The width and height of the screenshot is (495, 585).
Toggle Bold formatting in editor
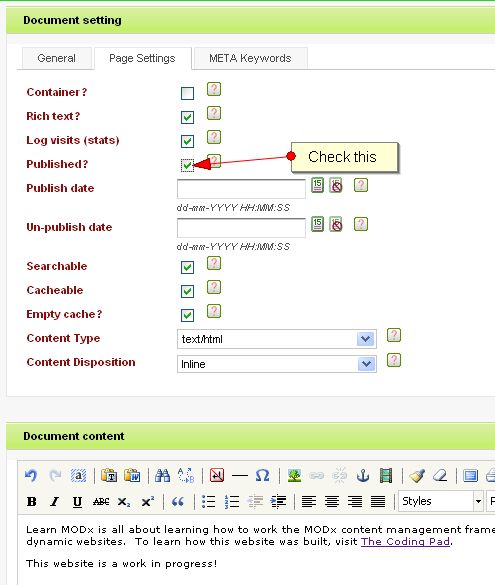32,502
